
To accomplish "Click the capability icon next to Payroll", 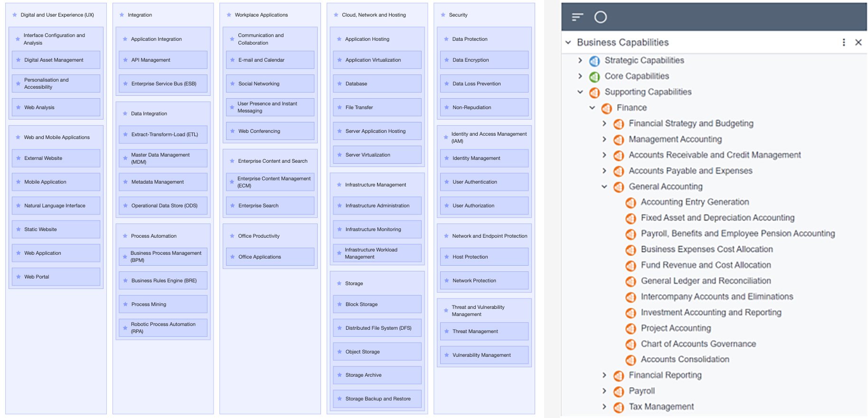I will (620, 391).
